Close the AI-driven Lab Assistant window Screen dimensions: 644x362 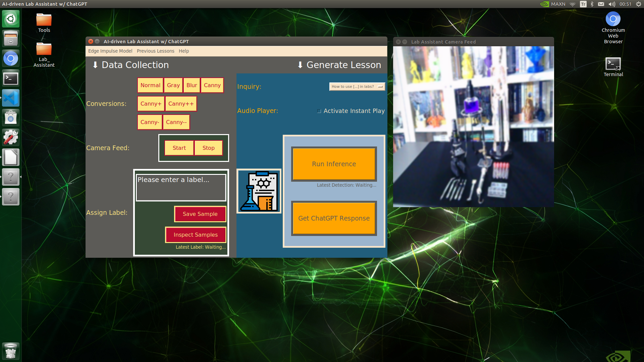coord(91,41)
